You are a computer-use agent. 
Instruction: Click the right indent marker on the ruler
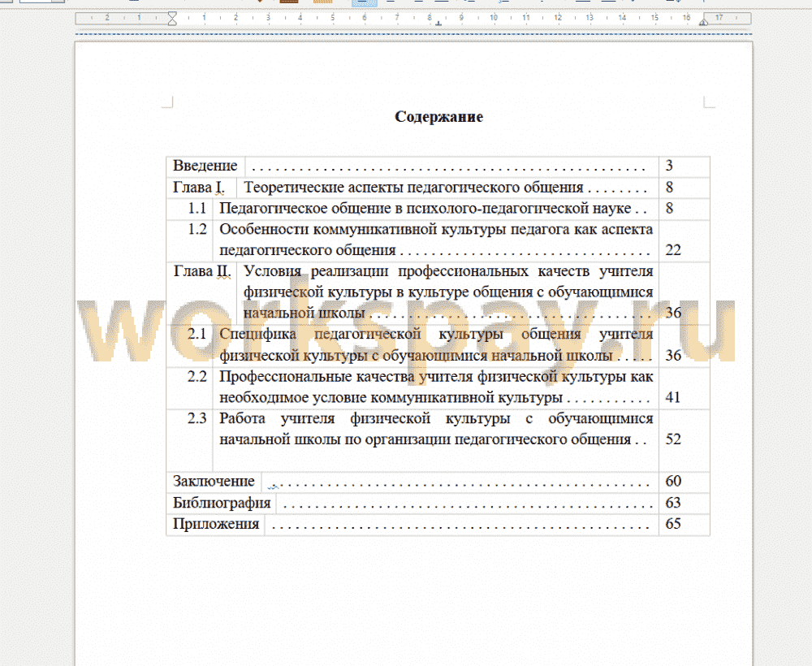[x=703, y=22]
